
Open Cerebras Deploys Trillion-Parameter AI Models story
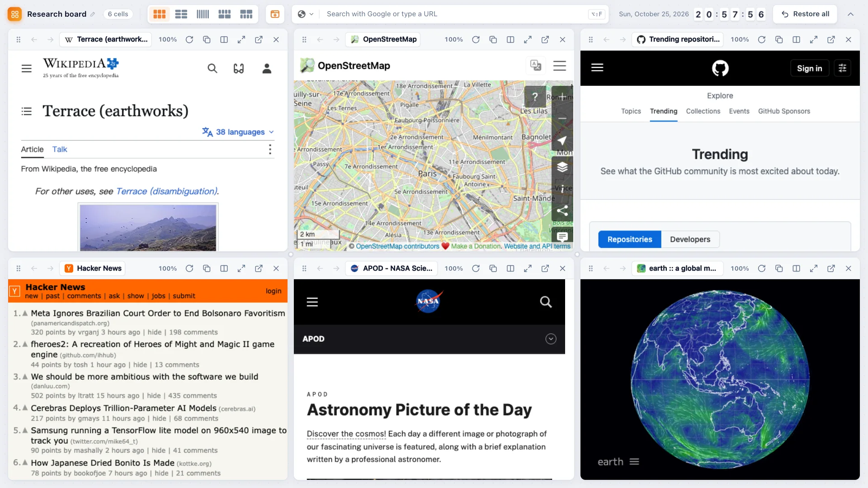point(124,408)
